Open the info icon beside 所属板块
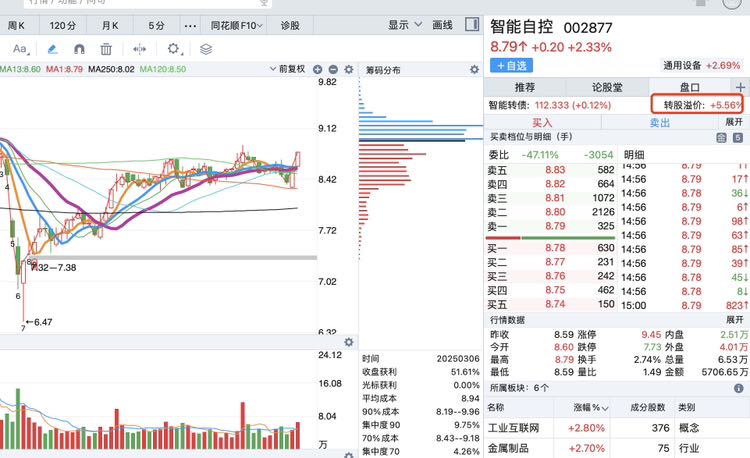 (x=739, y=388)
